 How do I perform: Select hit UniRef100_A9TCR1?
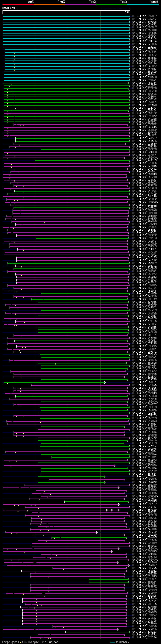pyautogui.click(x=144, y=80)
